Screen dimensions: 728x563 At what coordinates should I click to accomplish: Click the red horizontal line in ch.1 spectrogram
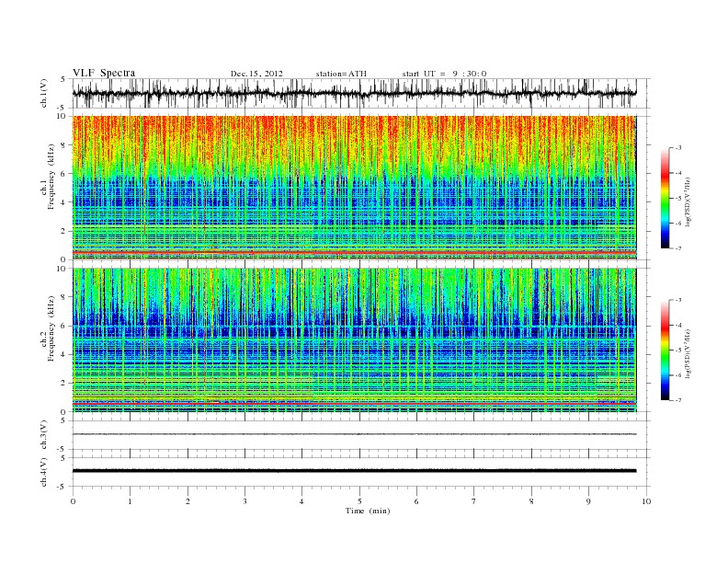[354, 252]
